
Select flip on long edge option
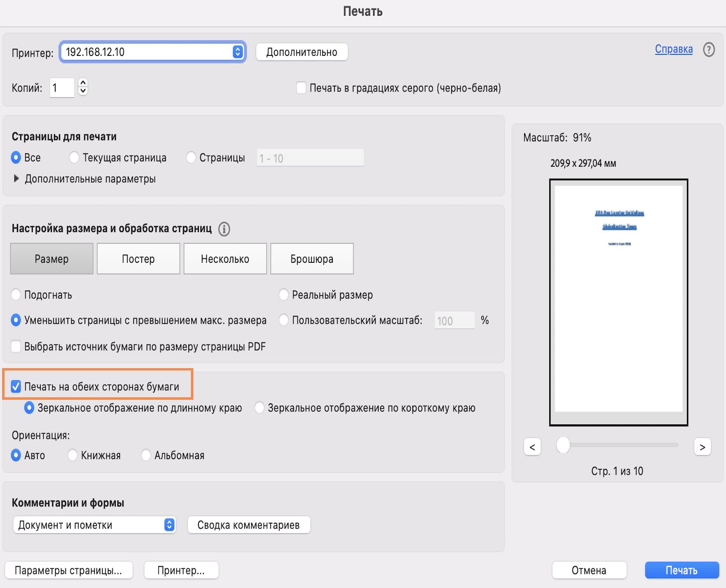(29, 408)
